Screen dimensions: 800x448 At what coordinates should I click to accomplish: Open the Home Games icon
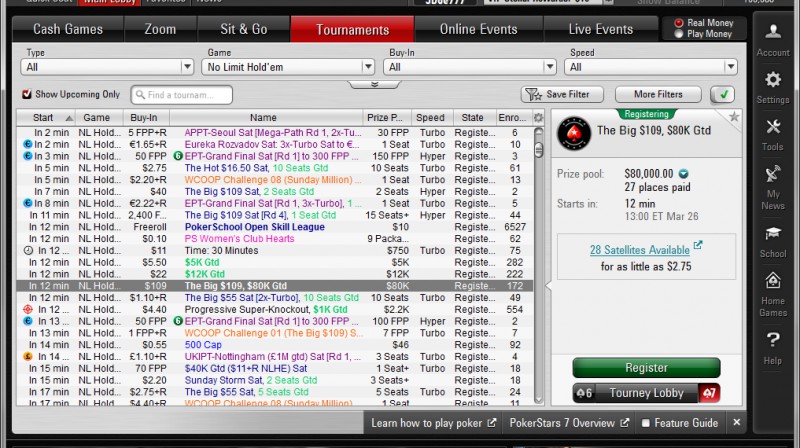[773, 281]
